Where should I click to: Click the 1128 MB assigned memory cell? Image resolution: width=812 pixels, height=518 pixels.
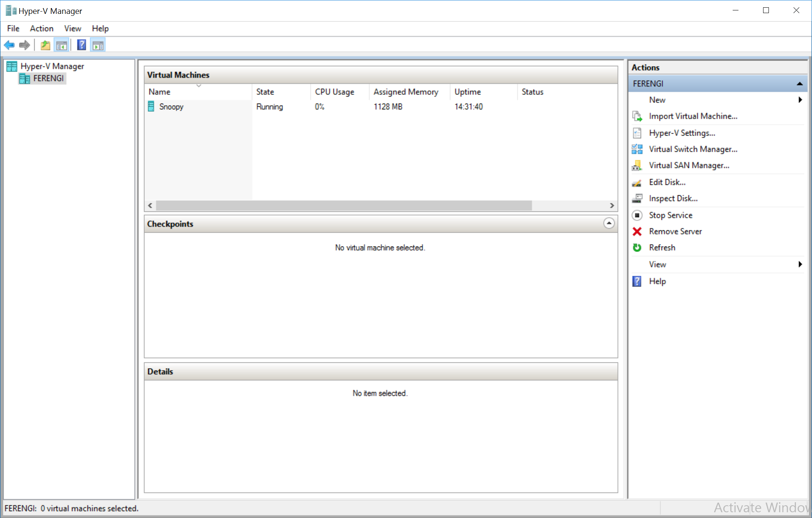pos(388,107)
